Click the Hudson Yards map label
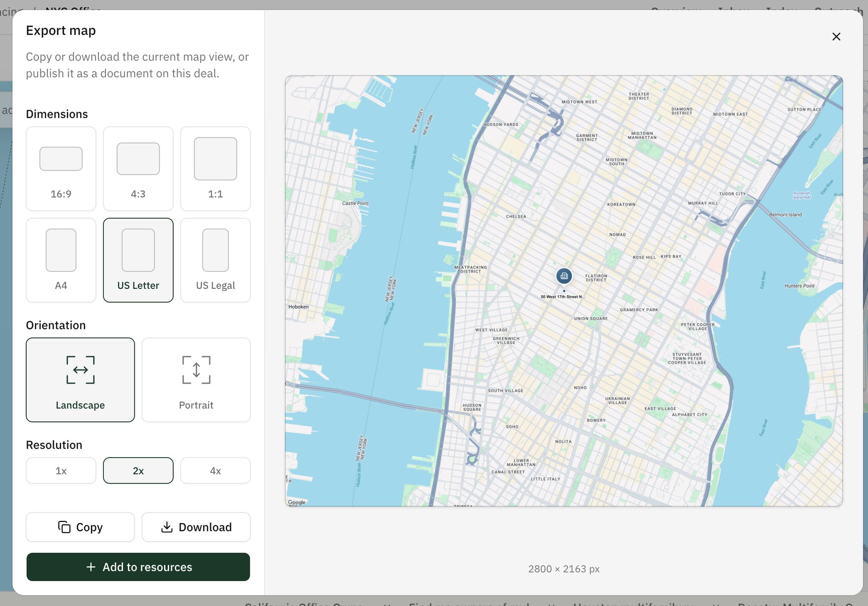The width and height of the screenshot is (868, 606). click(501, 125)
